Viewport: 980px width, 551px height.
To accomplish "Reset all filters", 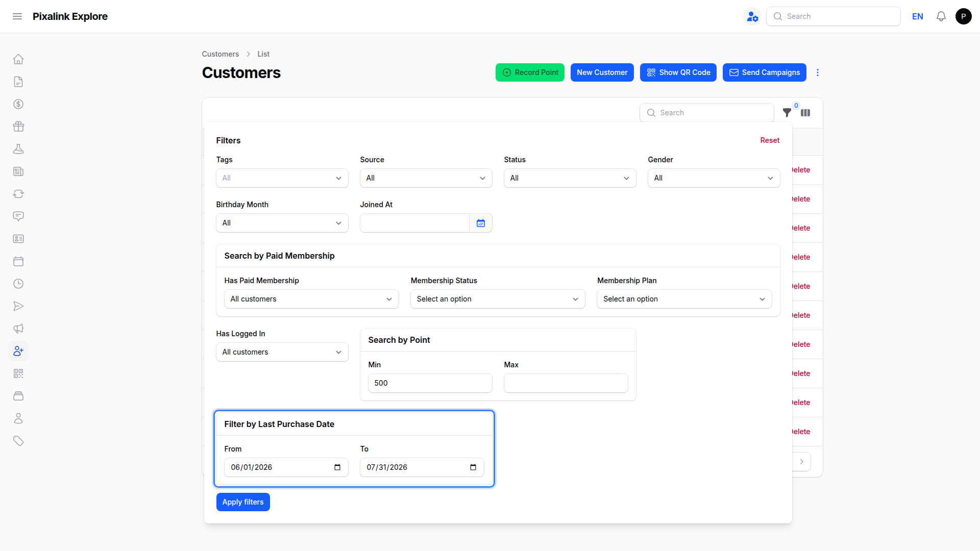I will click(x=770, y=140).
